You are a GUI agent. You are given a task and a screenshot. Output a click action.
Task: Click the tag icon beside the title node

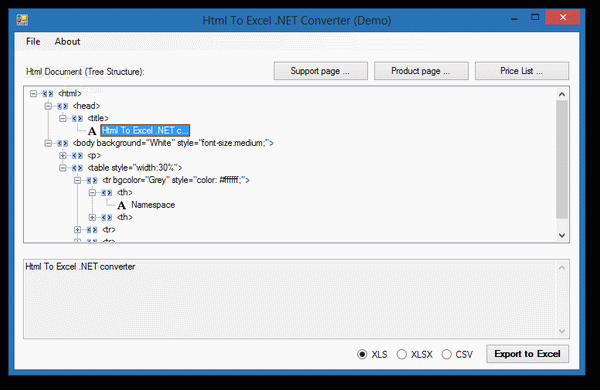77,118
